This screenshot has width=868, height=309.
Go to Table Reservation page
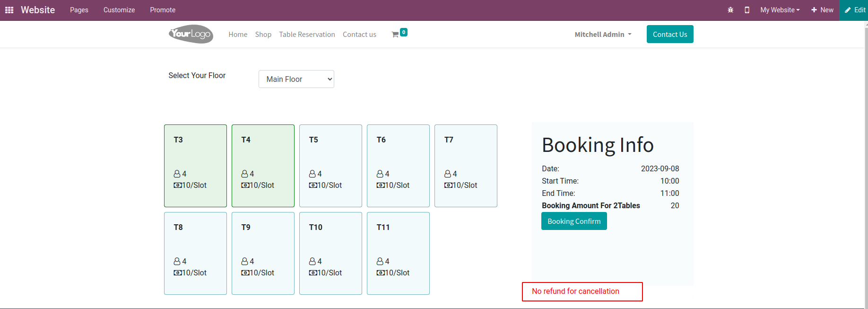[x=307, y=35]
